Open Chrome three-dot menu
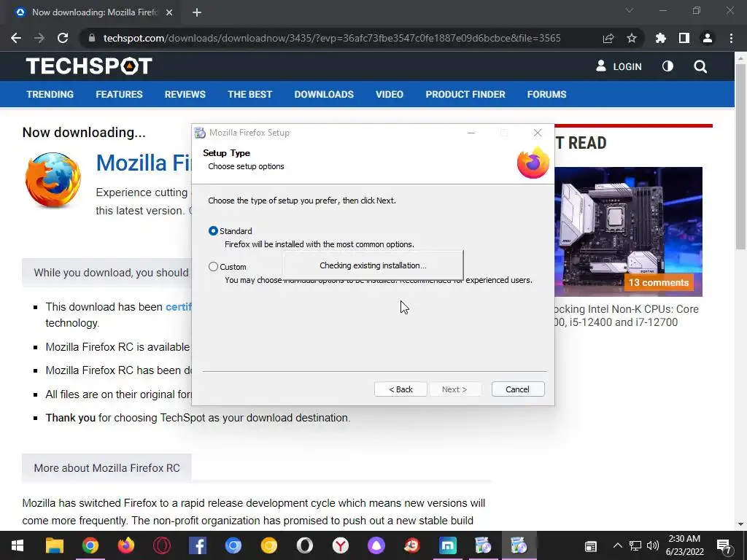This screenshot has height=560, width=747. tap(731, 38)
